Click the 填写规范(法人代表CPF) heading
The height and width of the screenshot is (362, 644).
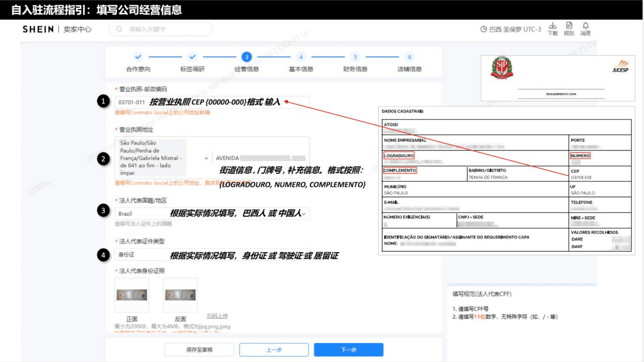(482, 294)
